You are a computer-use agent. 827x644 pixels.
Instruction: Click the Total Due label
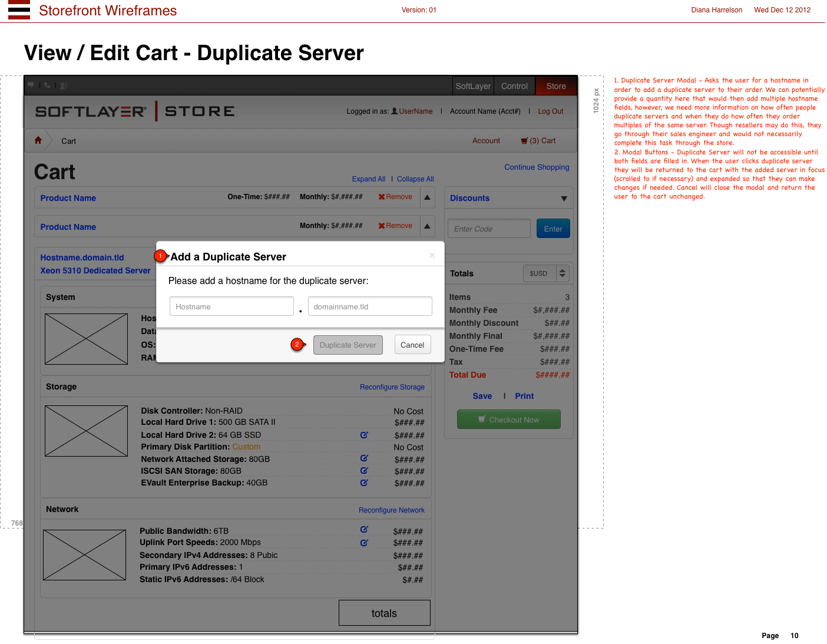coord(468,375)
